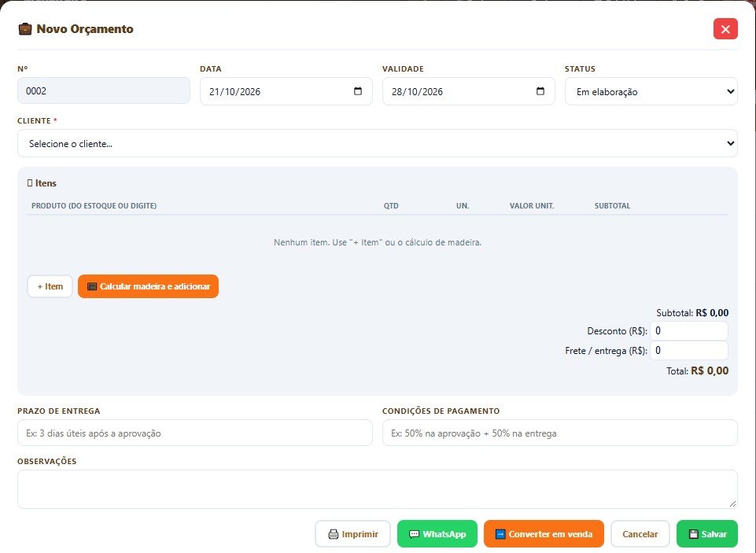This screenshot has width=756, height=553.
Task: Focus the Nº field showing 0002
Action: coord(104,90)
